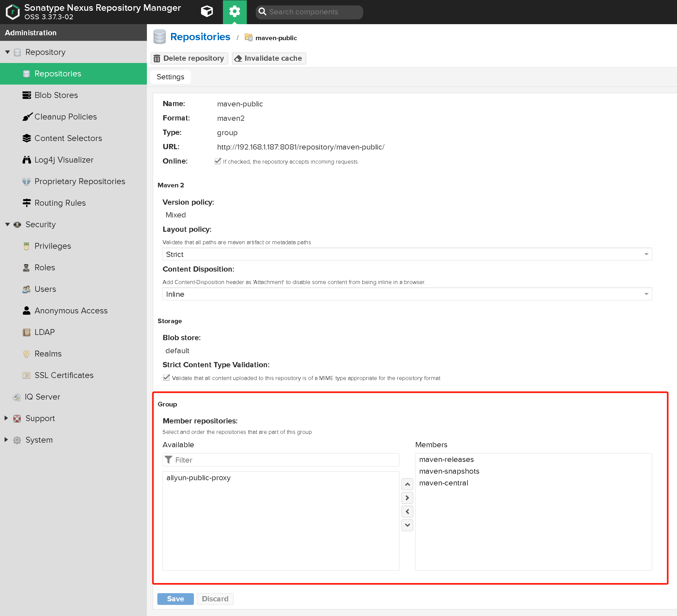Click the Save button
The image size is (677, 616).
(x=175, y=599)
